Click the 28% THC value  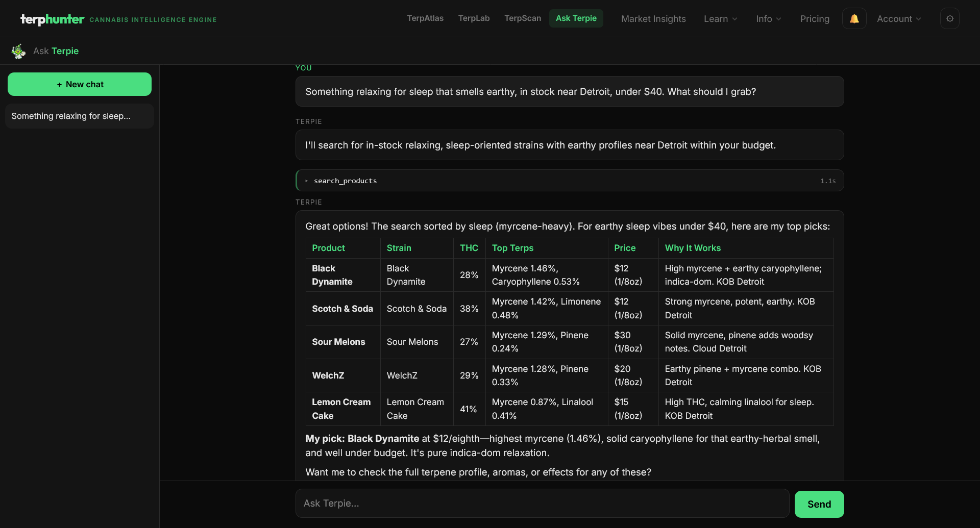coord(469,275)
